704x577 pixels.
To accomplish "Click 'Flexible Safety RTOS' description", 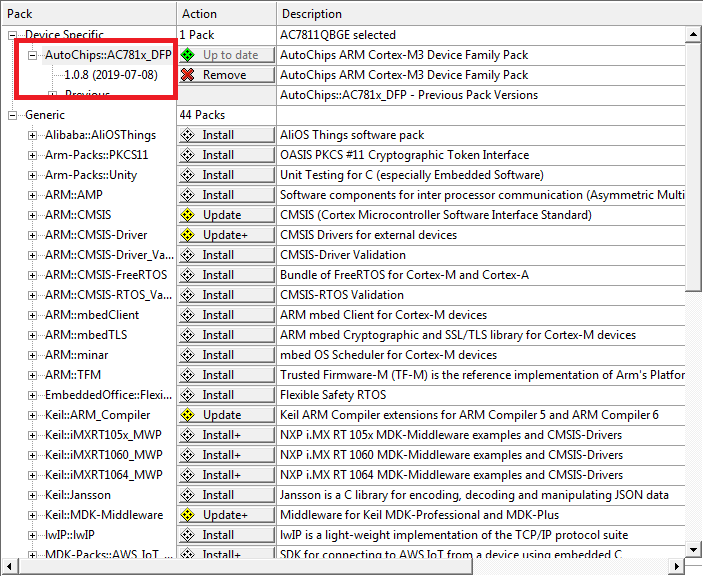I will tap(333, 395).
